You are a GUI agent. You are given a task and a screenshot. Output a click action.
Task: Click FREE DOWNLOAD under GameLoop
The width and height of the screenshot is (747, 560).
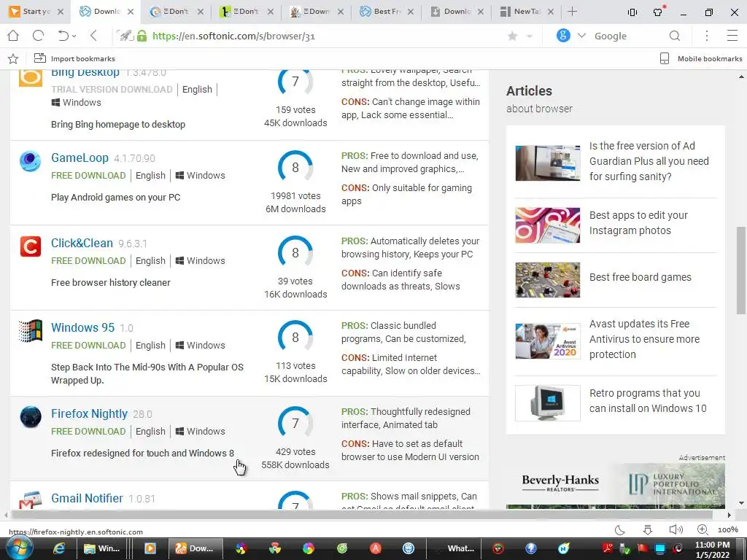coord(88,175)
